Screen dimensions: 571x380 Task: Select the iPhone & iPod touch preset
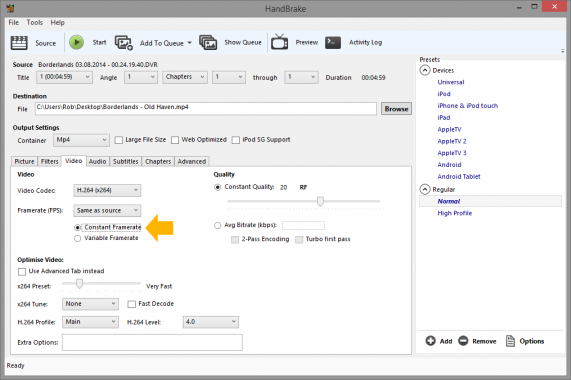[x=468, y=106]
